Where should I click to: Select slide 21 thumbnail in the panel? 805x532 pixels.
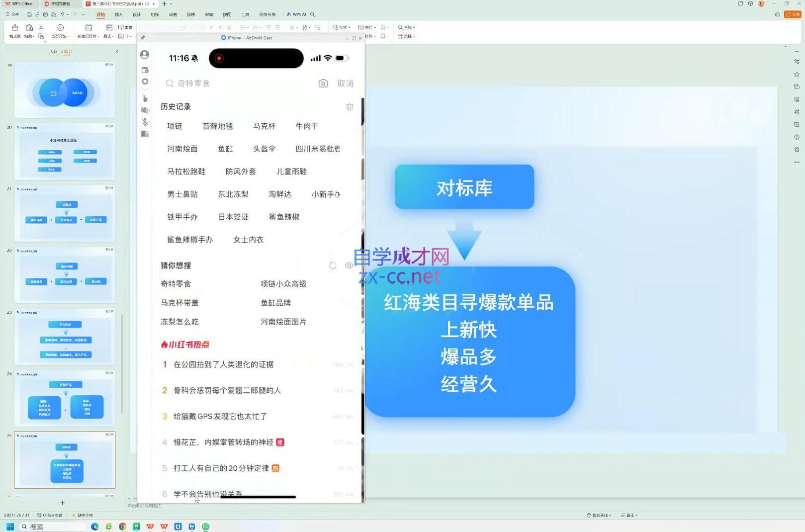[65, 215]
